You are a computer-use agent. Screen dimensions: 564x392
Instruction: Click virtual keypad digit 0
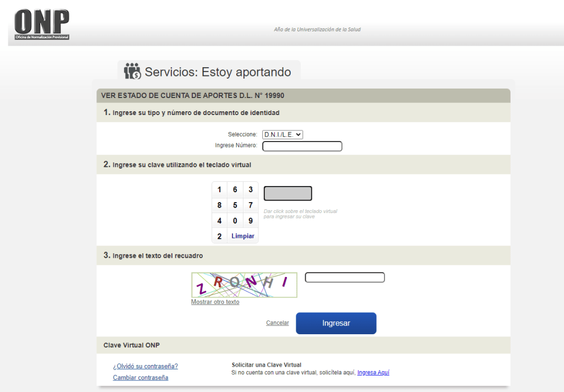(235, 221)
